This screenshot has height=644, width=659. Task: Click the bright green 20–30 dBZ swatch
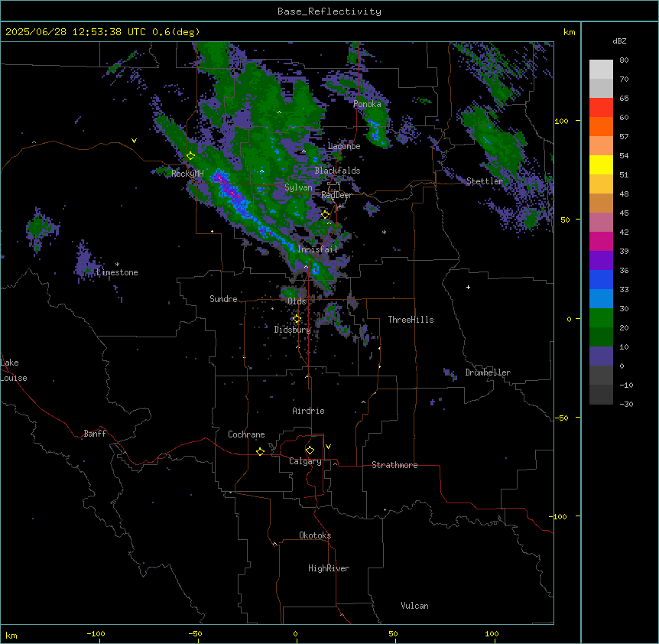601,318
